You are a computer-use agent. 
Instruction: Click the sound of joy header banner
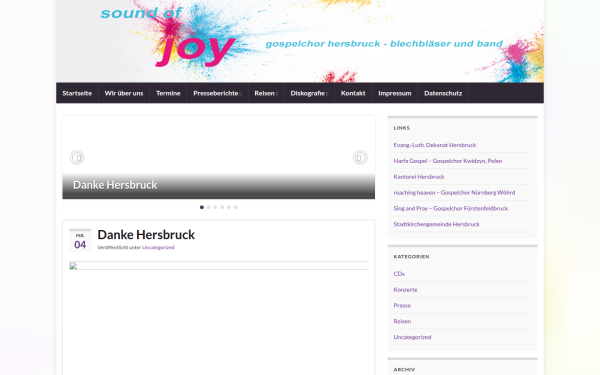tap(300, 41)
